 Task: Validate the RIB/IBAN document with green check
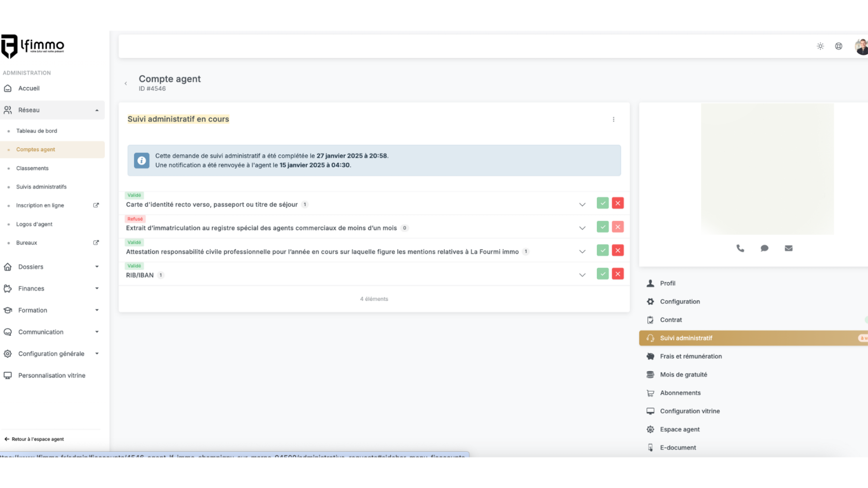[x=602, y=274]
